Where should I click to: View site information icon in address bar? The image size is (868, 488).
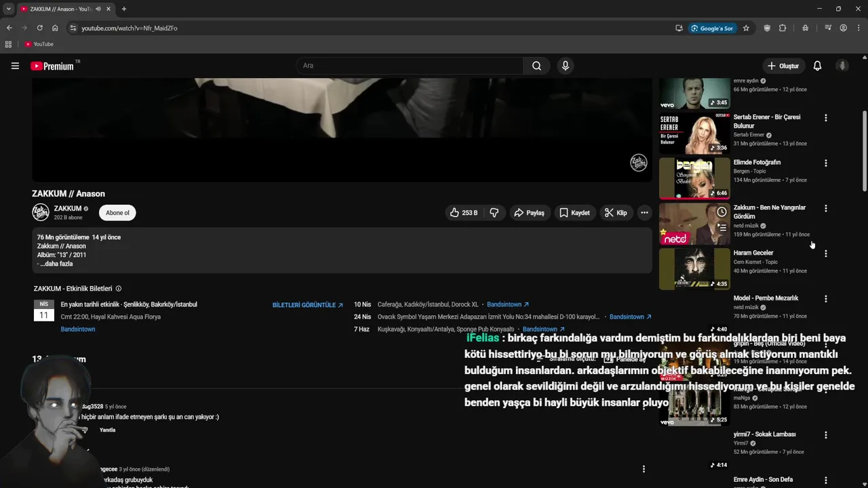73,28
